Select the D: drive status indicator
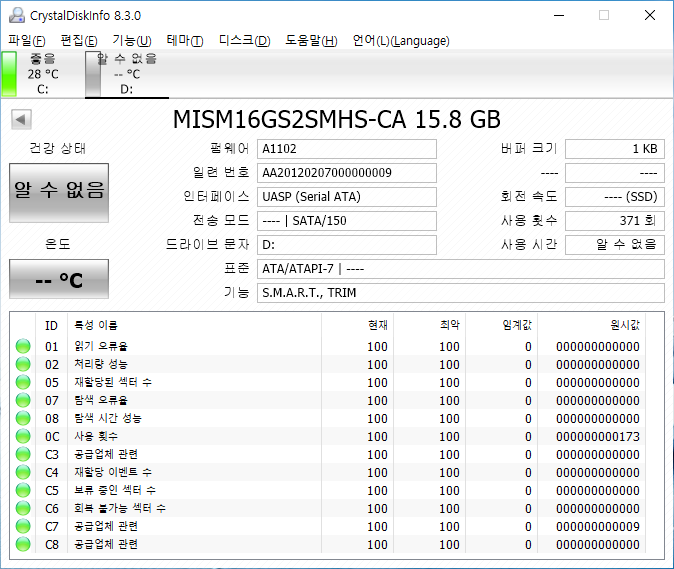The height and width of the screenshot is (569, 674). (125, 74)
